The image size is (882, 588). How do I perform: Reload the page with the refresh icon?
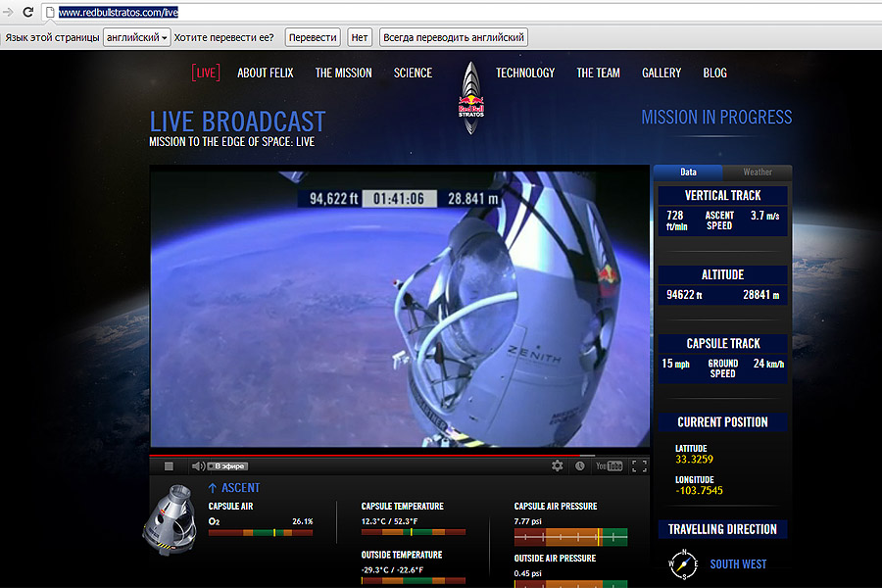[x=27, y=12]
